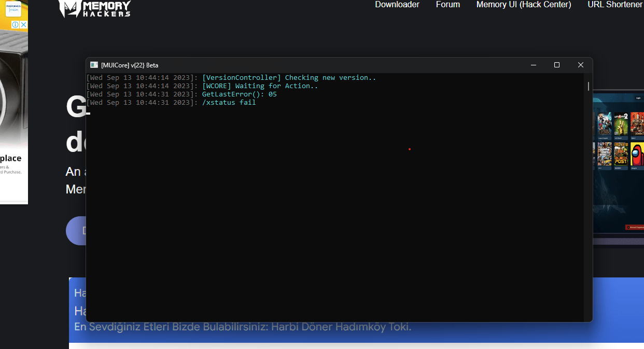Click the Memory Hackers logo
The width and height of the screenshot is (644, 349).
coord(94,8)
